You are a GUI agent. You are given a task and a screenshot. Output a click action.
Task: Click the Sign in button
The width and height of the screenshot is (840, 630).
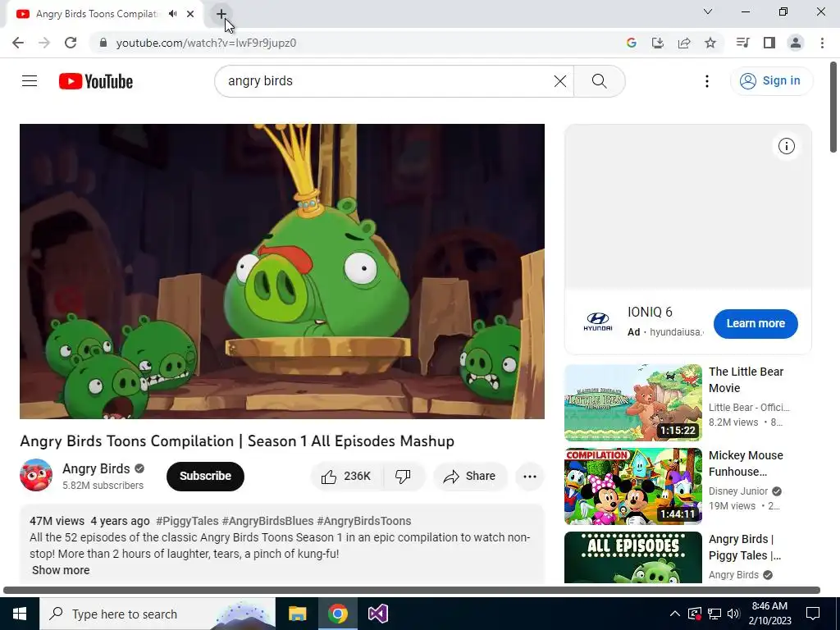pyautogui.click(x=771, y=81)
